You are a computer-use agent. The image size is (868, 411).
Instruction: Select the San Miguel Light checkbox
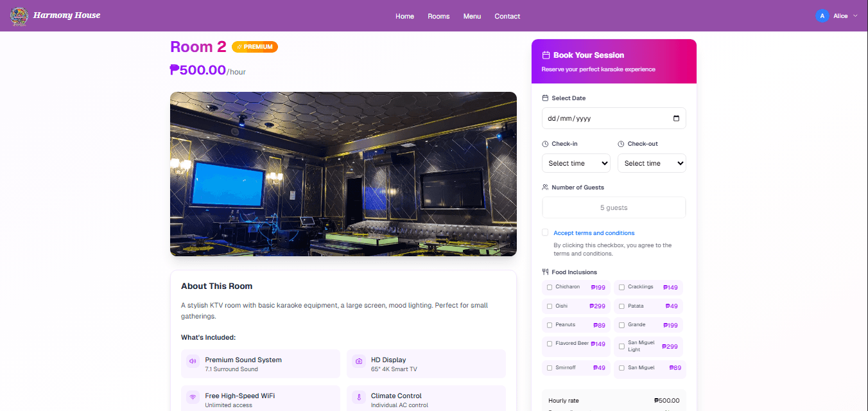[x=621, y=346]
